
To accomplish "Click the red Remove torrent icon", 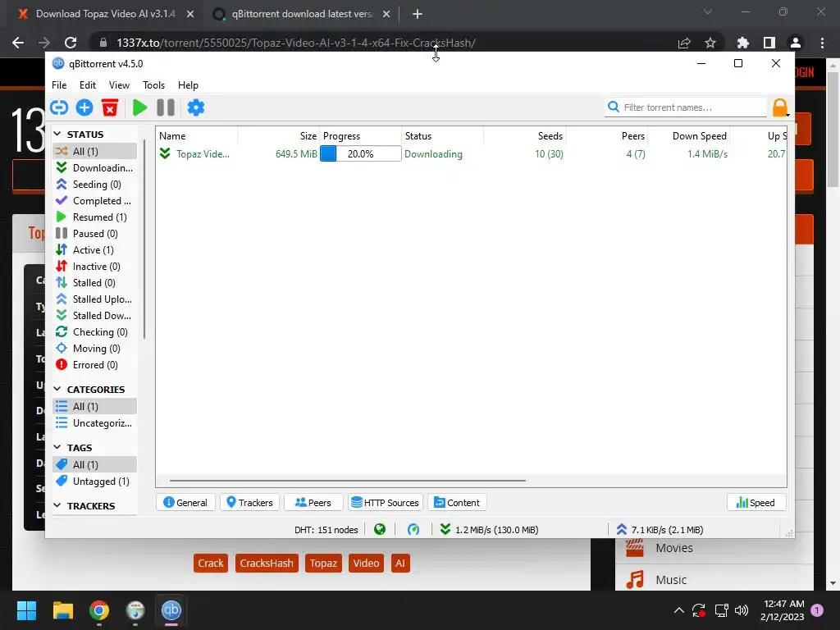I will 110,107.
